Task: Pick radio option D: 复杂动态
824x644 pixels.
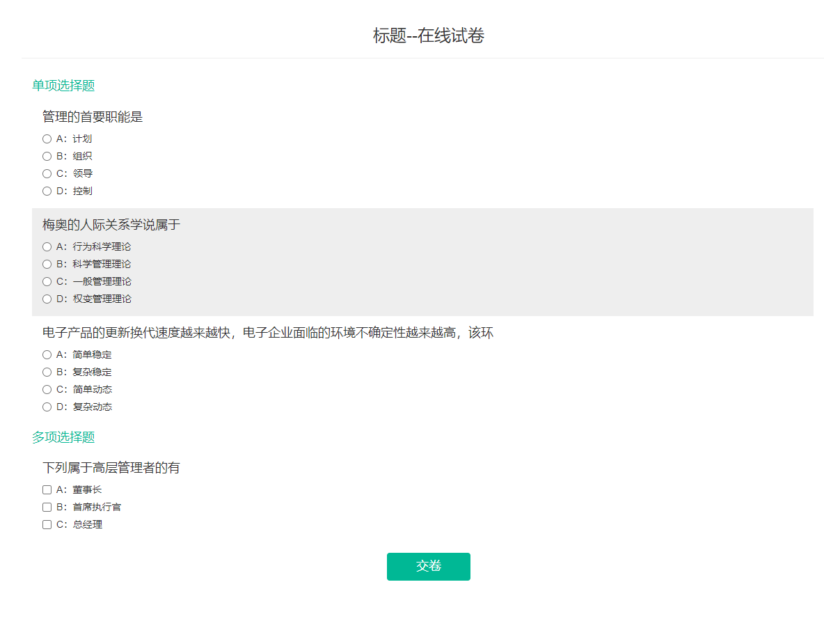Action: click(47, 407)
